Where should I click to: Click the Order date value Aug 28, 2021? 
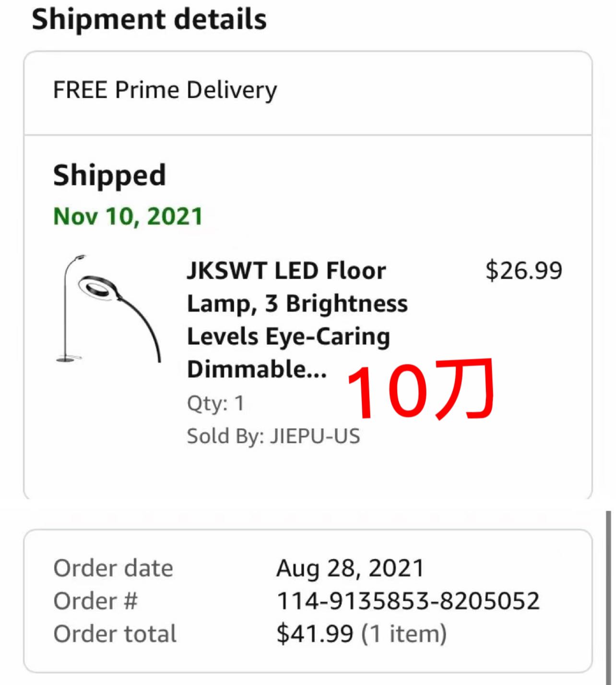click(x=350, y=568)
